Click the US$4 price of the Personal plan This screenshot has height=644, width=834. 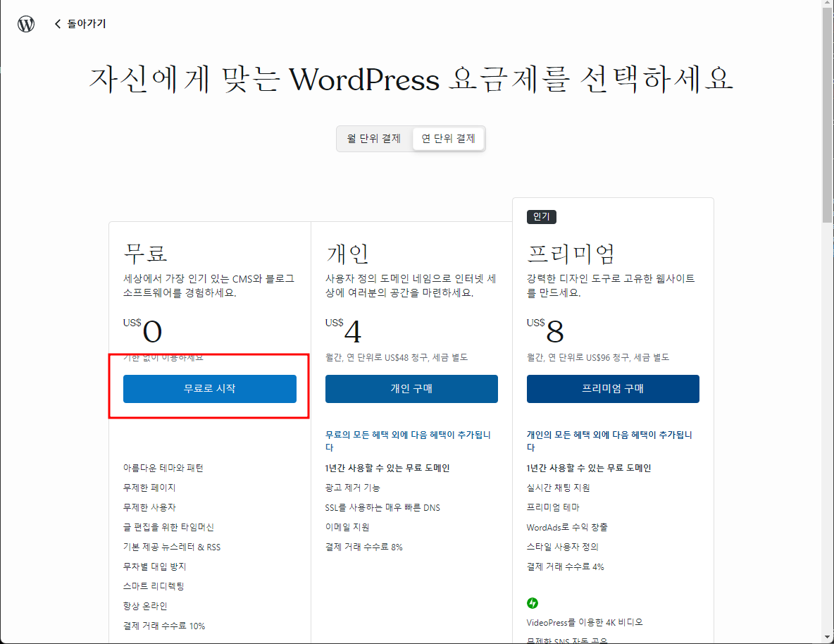click(x=343, y=330)
